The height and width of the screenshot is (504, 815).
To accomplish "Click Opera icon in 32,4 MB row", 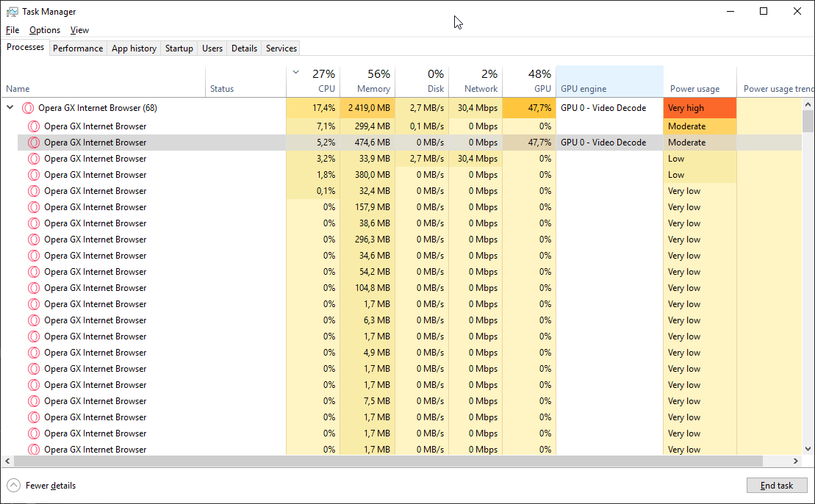I will [34, 191].
